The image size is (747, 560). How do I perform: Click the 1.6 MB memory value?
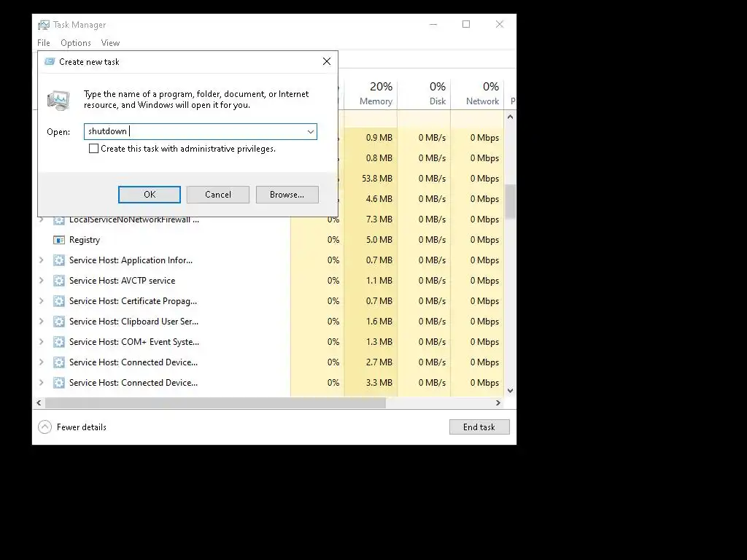click(x=379, y=322)
